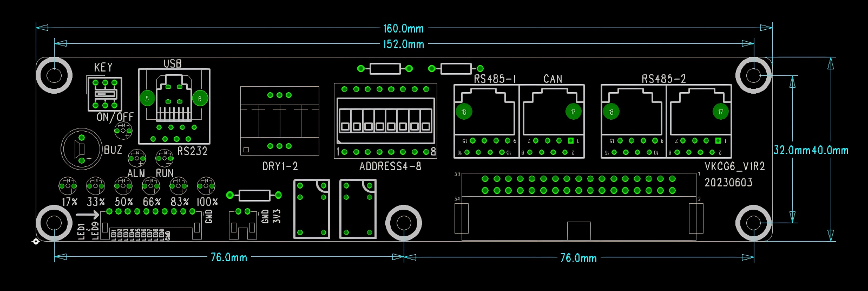Screen dimensions: 868x291
Task: Click the DRY1-2 terminal block component
Action: (x=279, y=121)
